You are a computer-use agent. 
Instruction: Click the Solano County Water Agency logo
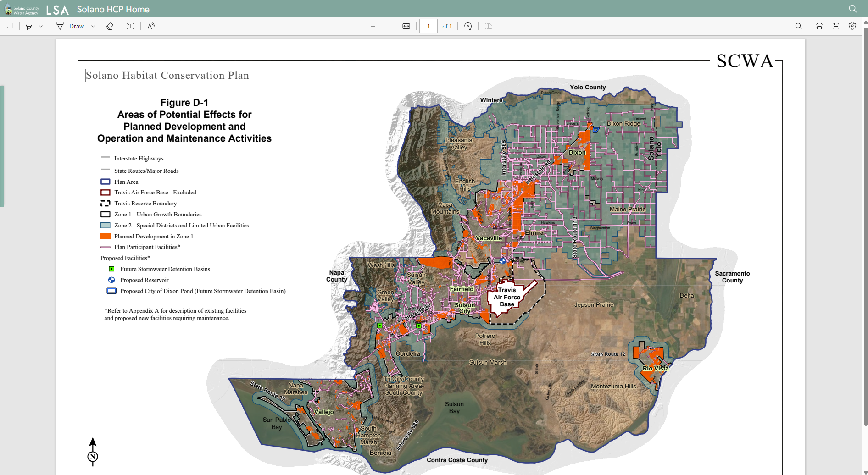pos(22,10)
